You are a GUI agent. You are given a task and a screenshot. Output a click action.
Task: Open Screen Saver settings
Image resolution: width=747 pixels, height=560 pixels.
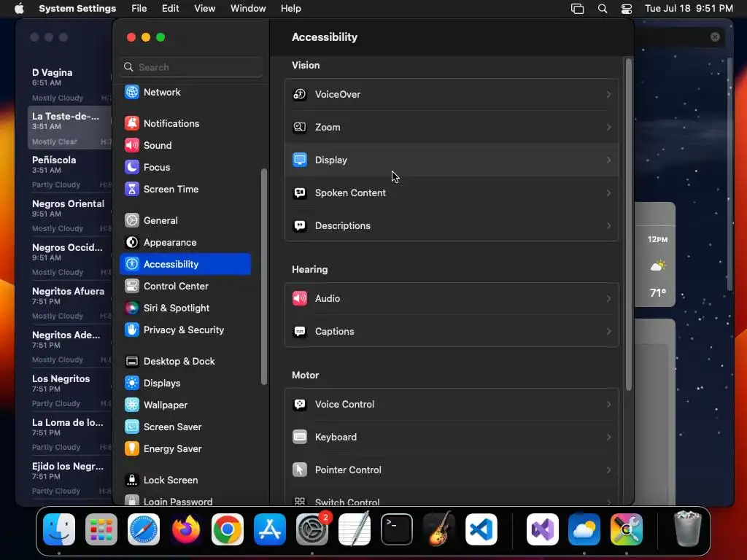click(x=185, y=427)
